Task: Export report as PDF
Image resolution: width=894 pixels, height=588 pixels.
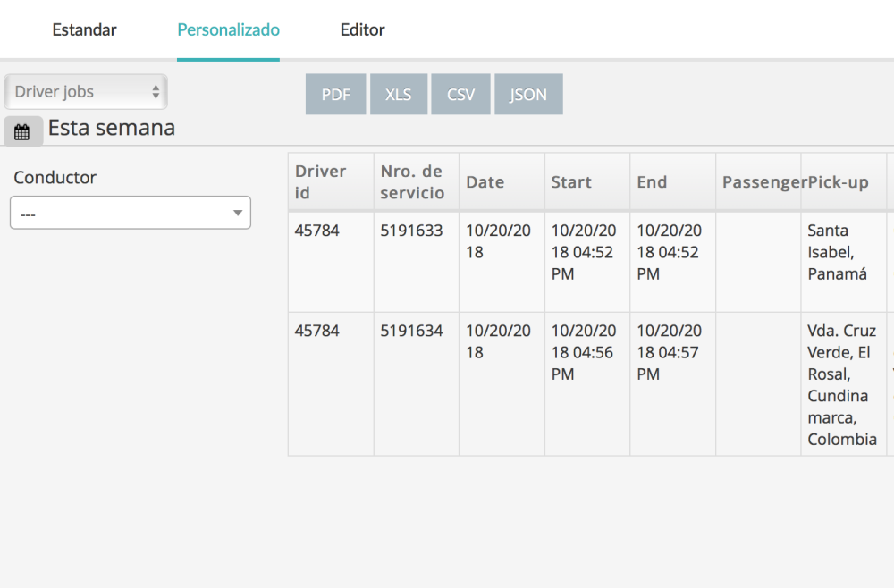Action: click(x=336, y=95)
